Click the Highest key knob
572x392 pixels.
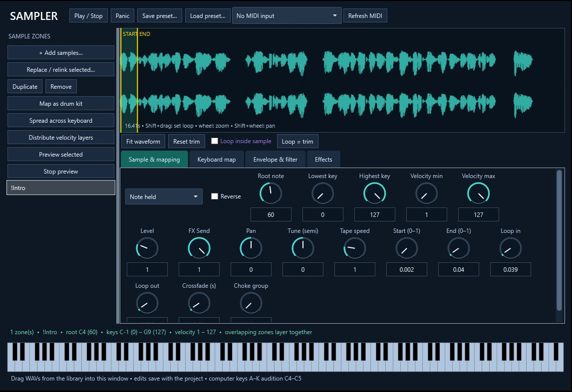coord(375,194)
